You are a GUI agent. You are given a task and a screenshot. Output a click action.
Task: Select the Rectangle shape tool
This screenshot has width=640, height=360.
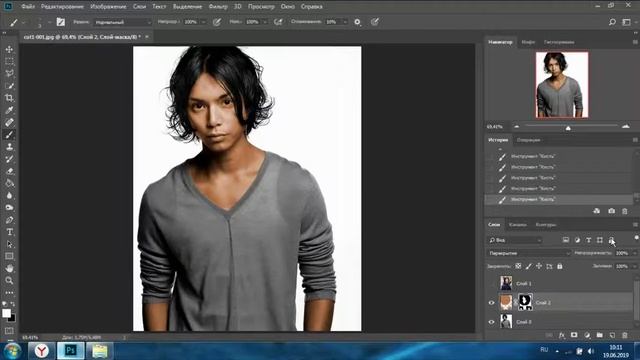pyautogui.click(x=9, y=256)
